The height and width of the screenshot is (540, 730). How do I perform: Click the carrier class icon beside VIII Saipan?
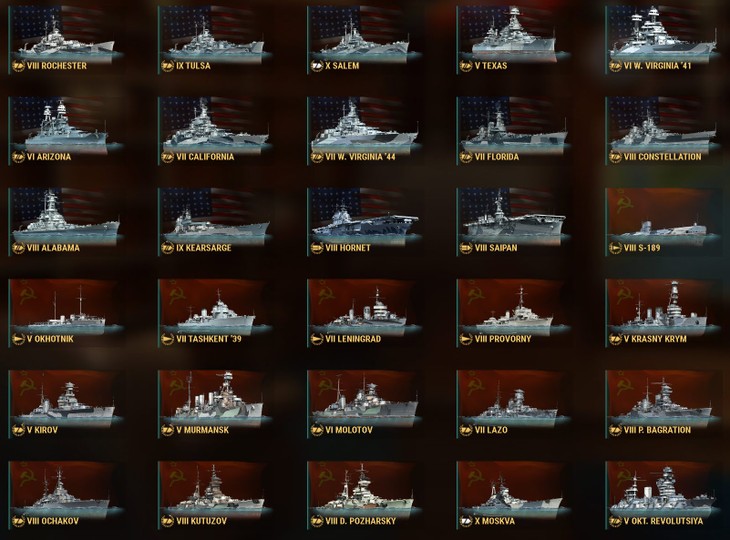click(x=466, y=248)
